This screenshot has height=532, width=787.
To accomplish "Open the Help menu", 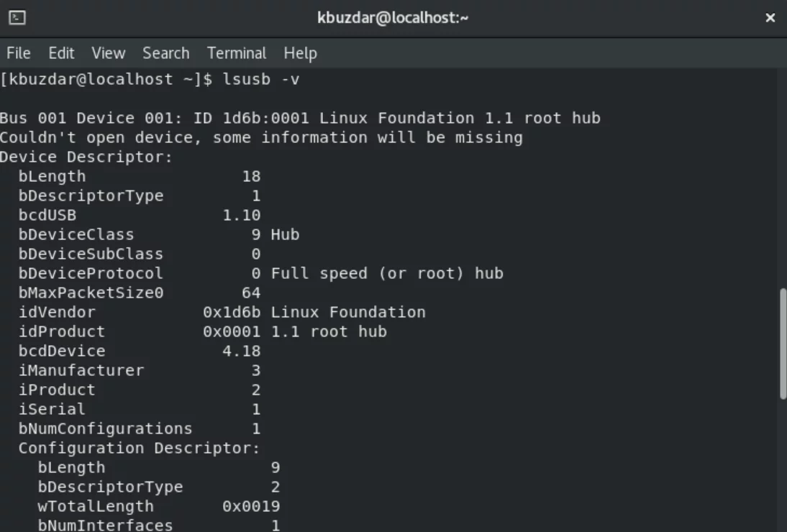I will (300, 53).
